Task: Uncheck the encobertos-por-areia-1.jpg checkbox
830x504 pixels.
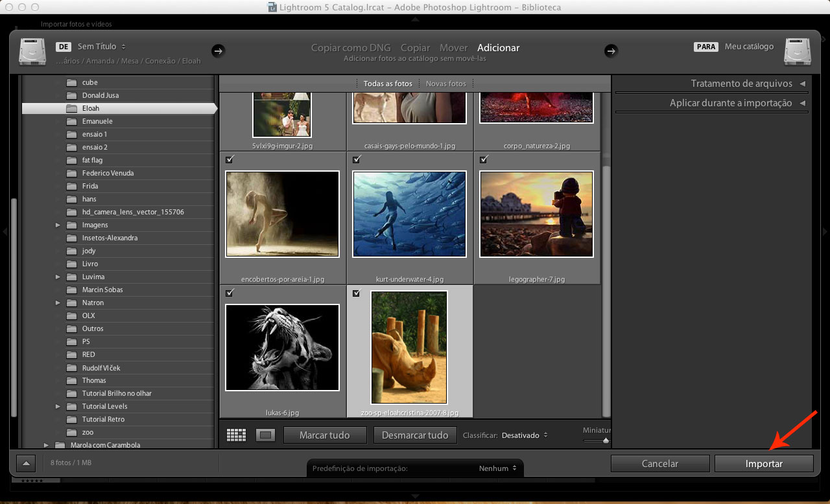Action: 230,159
